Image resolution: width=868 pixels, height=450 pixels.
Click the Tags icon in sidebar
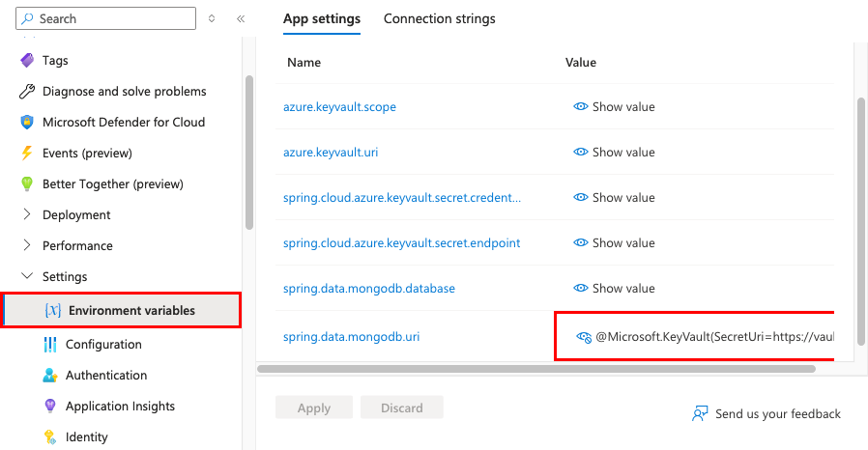(27, 60)
